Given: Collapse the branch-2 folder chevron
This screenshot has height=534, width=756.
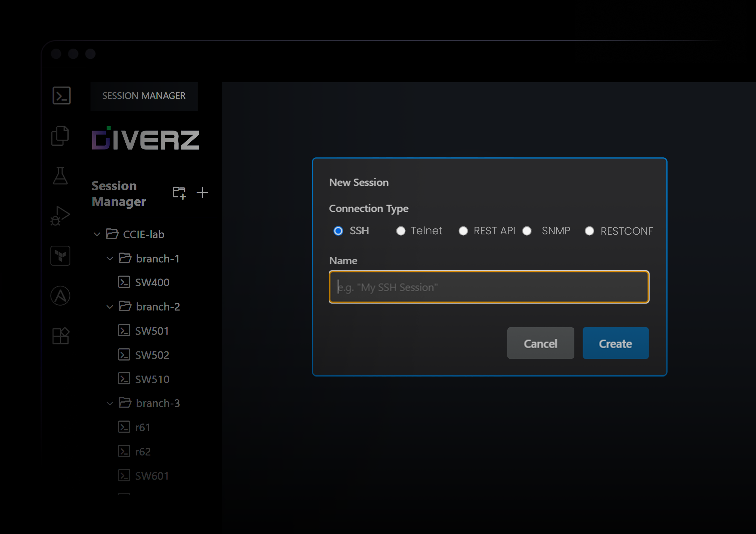Looking at the screenshot, I should pyautogui.click(x=110, y=307).
